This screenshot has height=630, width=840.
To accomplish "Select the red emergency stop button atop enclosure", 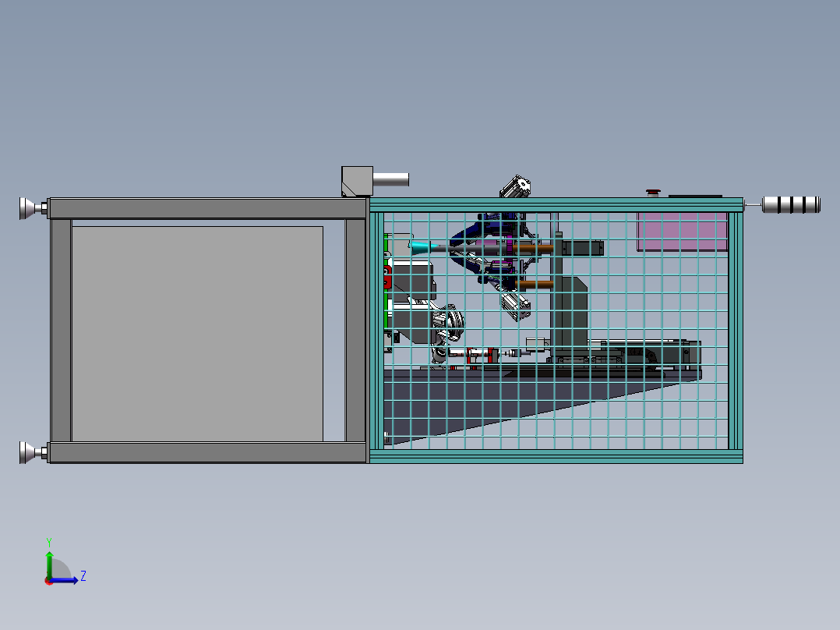I will point(653,193).
